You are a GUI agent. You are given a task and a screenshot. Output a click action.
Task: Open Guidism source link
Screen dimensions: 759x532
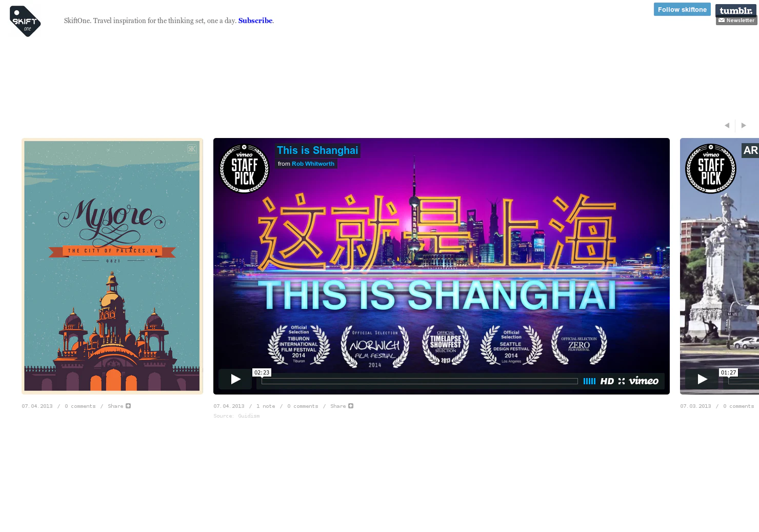click(x=249, y=416)
